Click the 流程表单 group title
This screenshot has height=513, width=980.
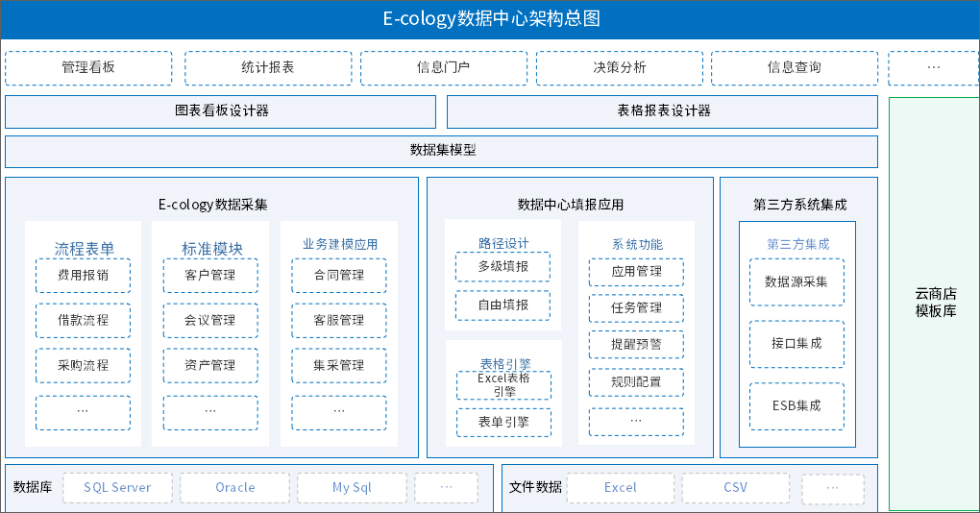(x=84, y=249)
